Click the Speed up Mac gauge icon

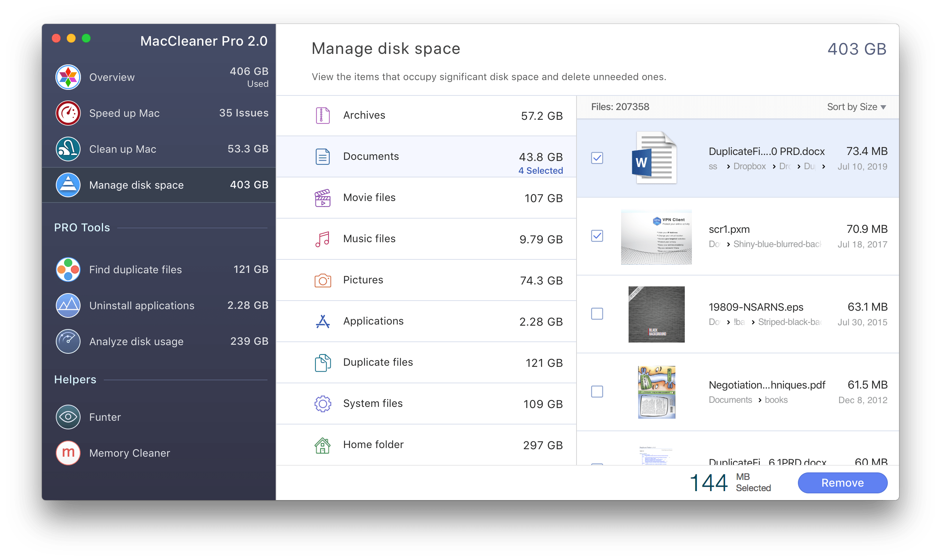click(68, 113)
